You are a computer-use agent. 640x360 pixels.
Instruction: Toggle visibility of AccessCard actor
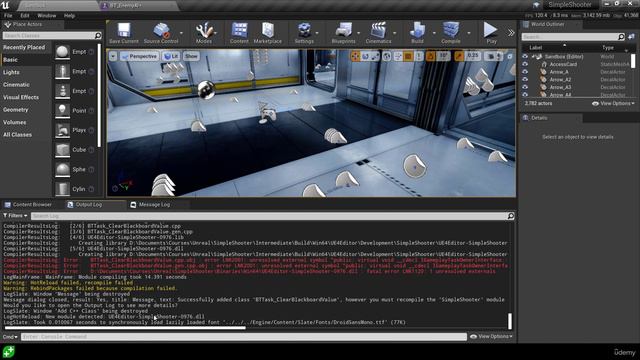tap(525, 64)
